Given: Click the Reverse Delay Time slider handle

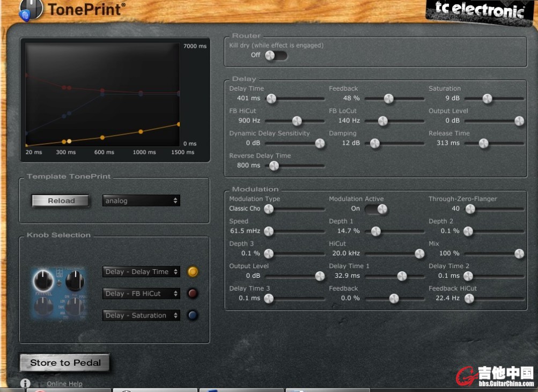Looking at the screenshot, I should (x=274, y=166).
